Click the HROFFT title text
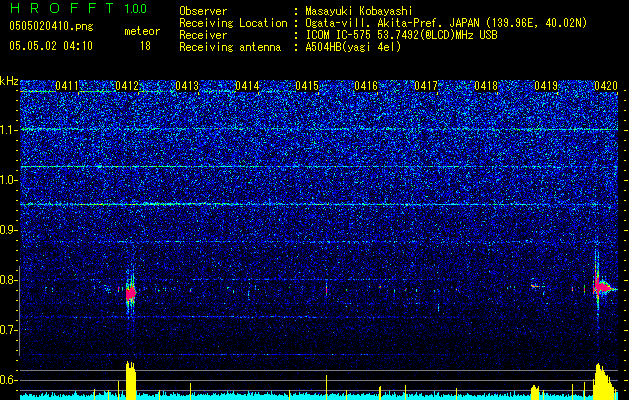This screenshot has width=629, height=400. point(62,8)
